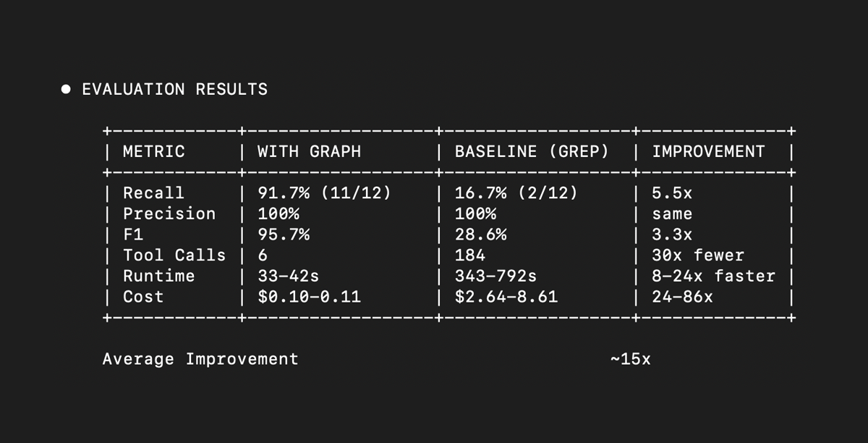This screenshot has height=443, width=868.
Task: Click the white bullet before EVALUATION RESULTS
Action: [66, 90]
